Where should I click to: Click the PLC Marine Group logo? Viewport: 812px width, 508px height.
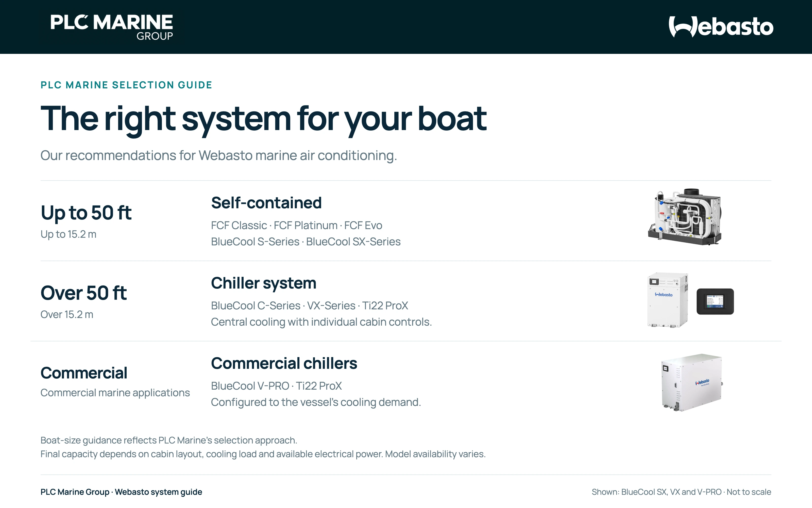tap(112, 27)
